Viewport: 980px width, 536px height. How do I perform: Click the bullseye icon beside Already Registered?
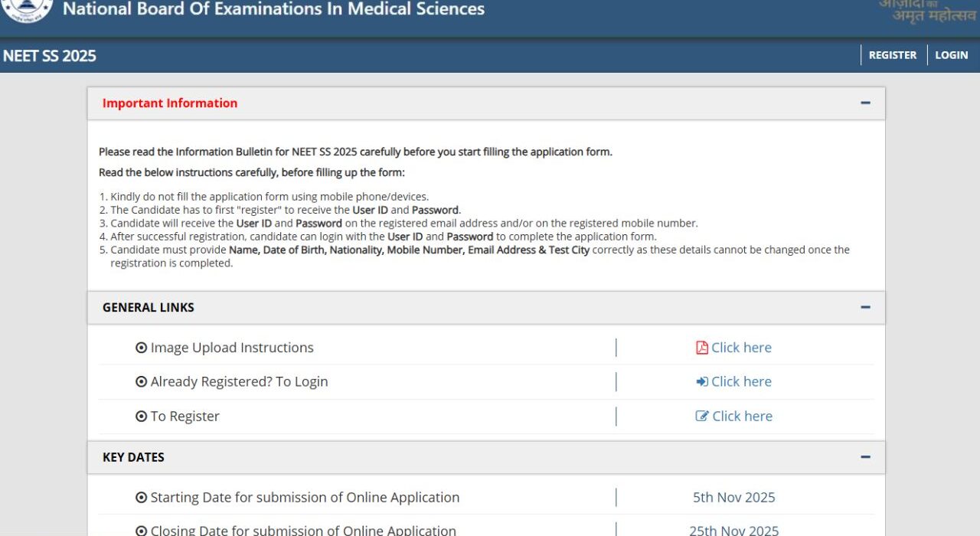tap(141, 381)
